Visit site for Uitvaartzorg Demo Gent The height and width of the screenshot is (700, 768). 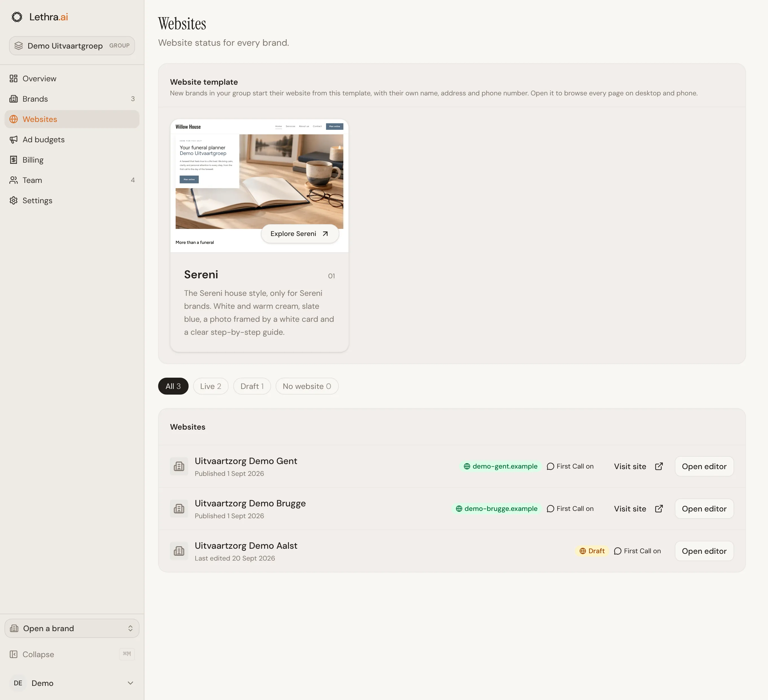(x=638, y=466)
